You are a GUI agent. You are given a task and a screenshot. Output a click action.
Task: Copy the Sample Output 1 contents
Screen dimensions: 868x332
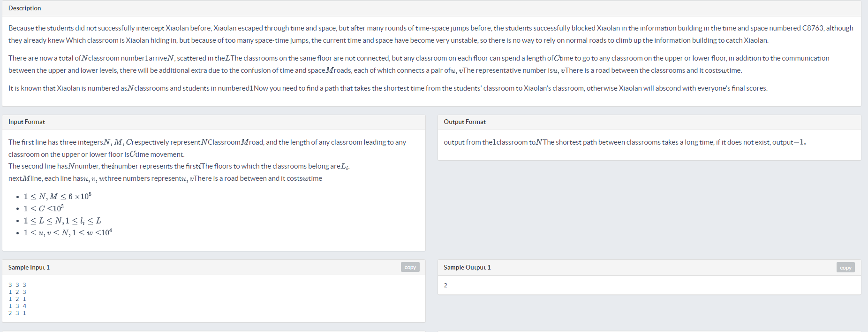845,267
